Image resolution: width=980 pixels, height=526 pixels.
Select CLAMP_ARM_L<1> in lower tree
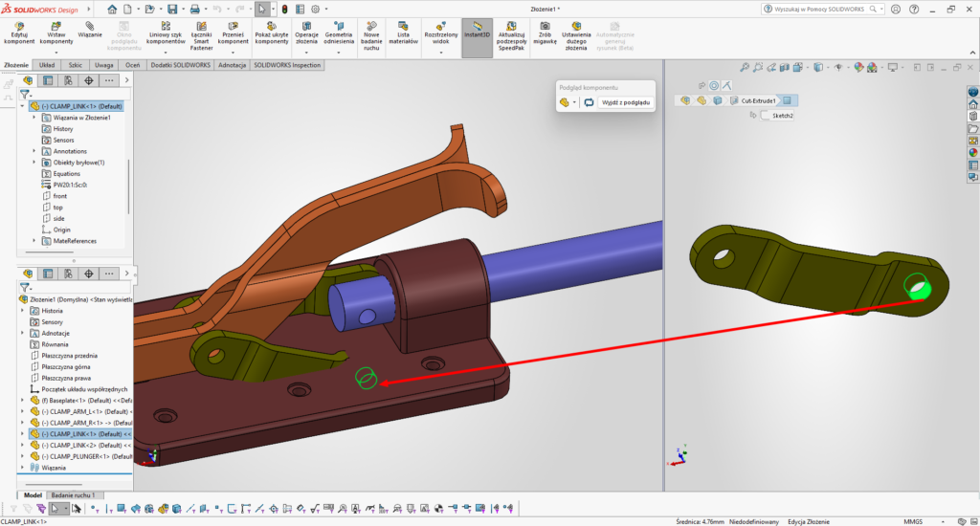(x=81, y=411)
